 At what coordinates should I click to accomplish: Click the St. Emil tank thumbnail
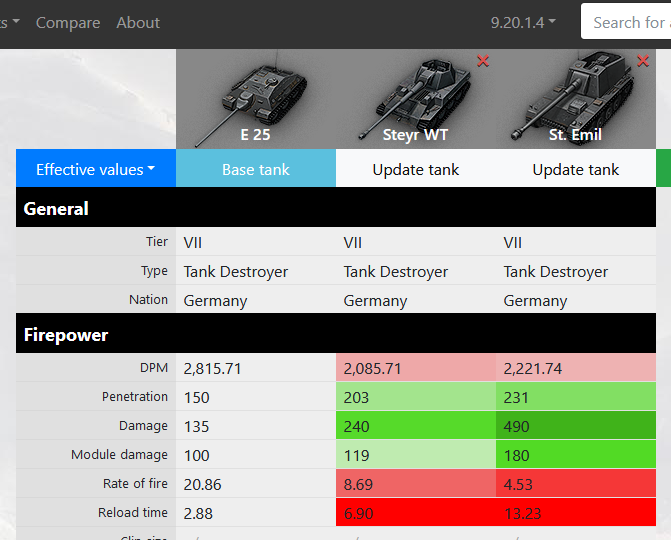click(x=576, y=99)
